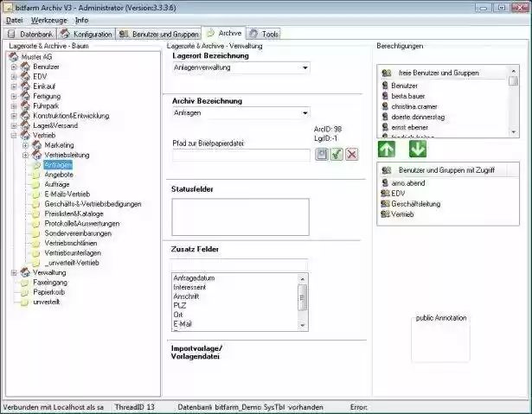Click the green checkmark confirm icon
The image size is (532, 414).
(337, 154)
